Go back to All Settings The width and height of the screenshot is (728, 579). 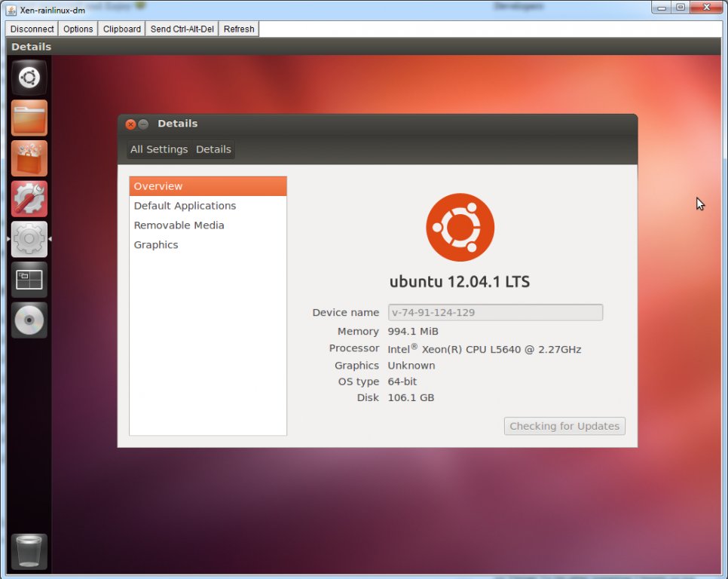[159, 149]
